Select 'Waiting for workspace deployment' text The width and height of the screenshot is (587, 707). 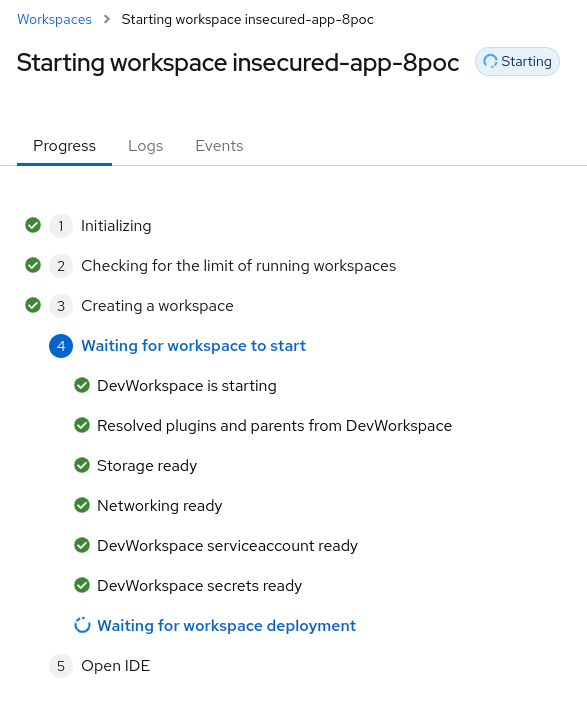(x=227, y=626)
